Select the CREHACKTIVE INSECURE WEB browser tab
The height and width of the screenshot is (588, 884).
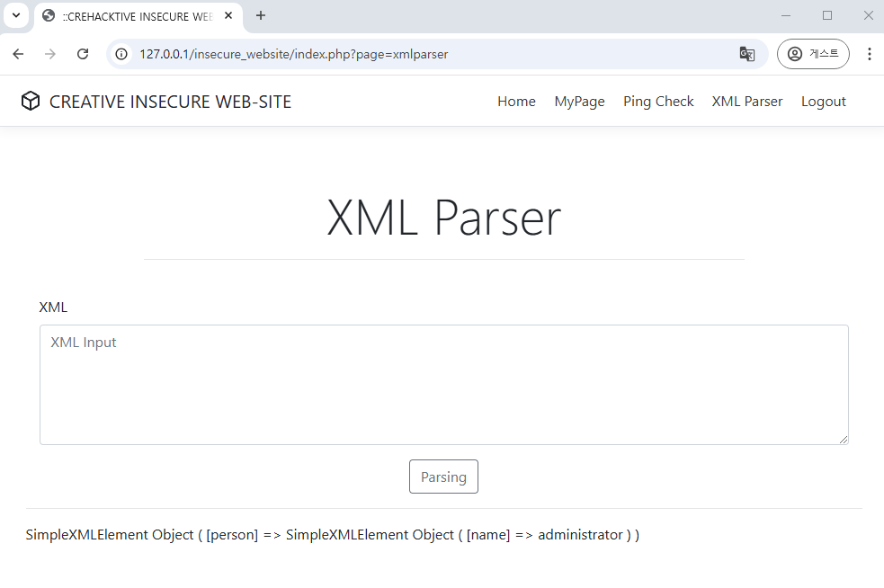tap(138, 17)
